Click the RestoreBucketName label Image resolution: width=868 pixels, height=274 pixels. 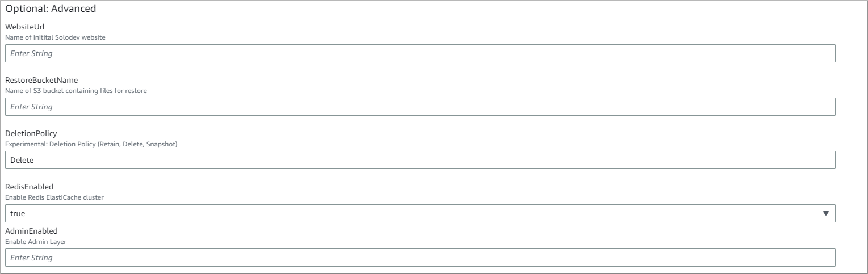[x=41, y=80]
